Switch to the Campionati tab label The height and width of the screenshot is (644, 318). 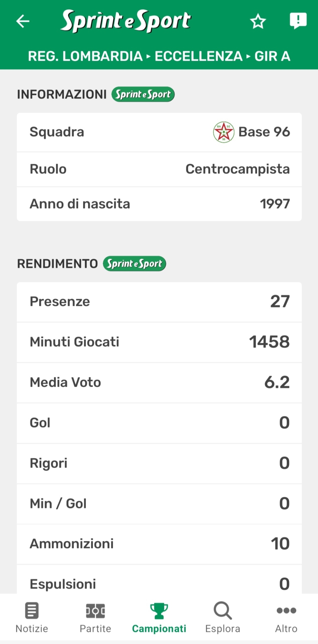pos(159,629)
